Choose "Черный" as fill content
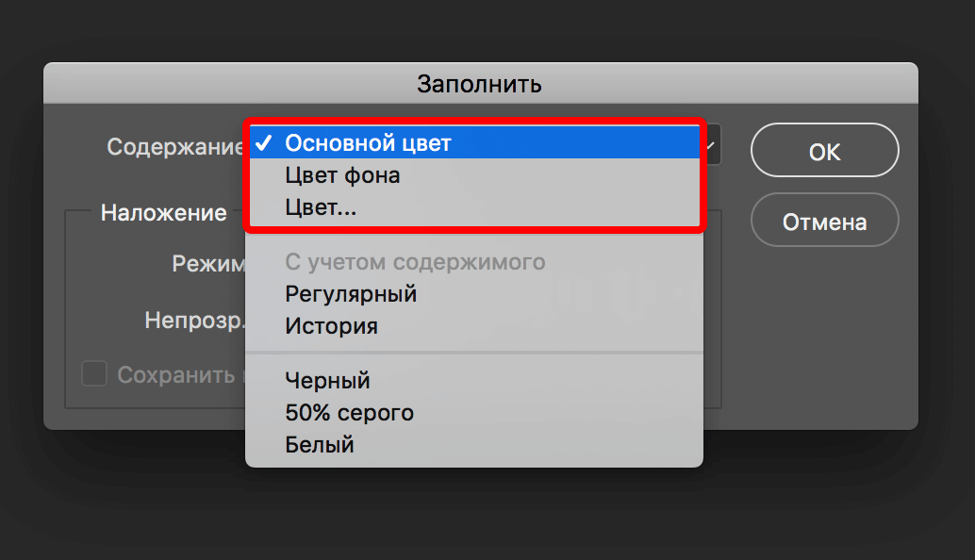 pos(327,381)
